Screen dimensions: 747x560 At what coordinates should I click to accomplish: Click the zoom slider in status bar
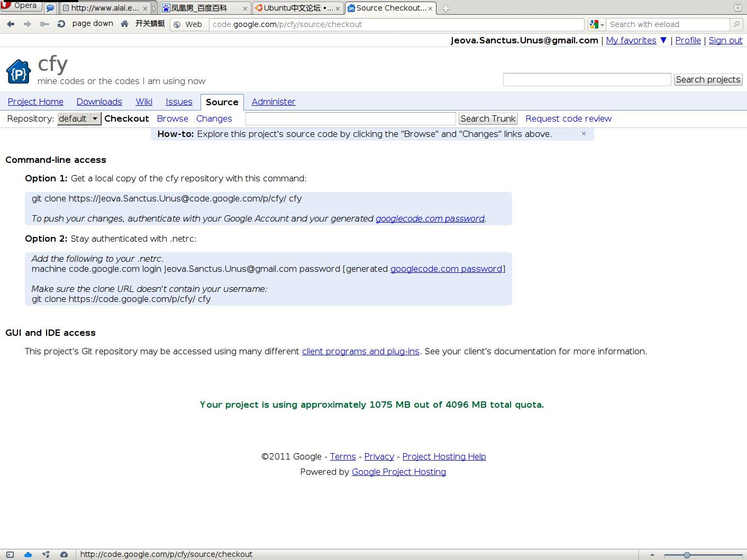pyautogui.click(x=703, y=555)
